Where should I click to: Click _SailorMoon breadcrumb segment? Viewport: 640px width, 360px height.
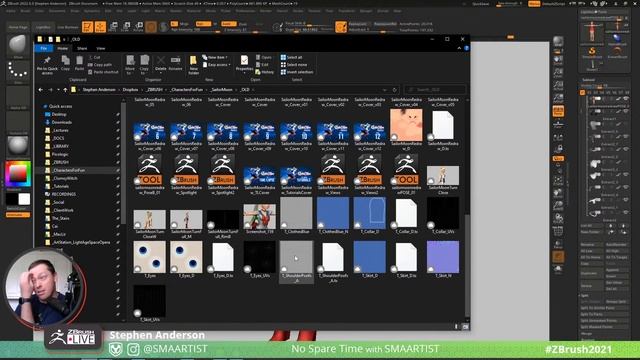pos(222,90)
